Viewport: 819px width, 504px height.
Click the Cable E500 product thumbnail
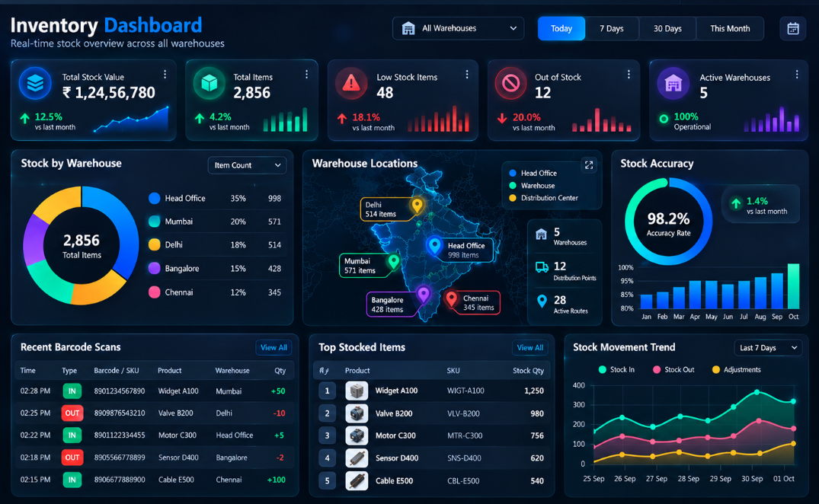click(357, 480)
